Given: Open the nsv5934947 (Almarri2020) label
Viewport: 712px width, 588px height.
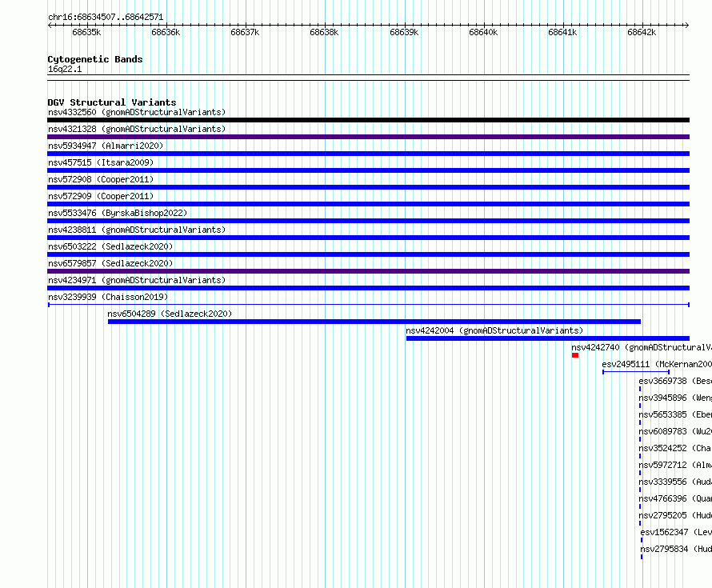Looking at the screenshot, I should 106,146.
